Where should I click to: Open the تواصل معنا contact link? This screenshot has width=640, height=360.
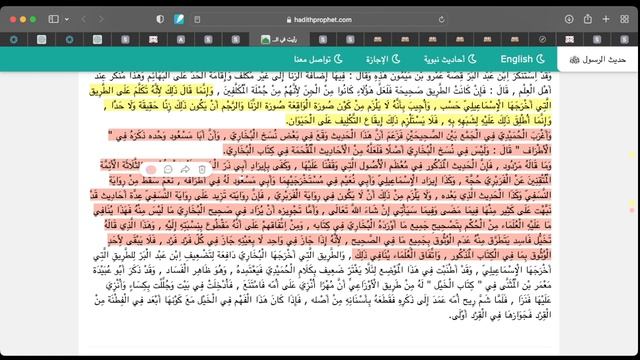tap(318, 59)
